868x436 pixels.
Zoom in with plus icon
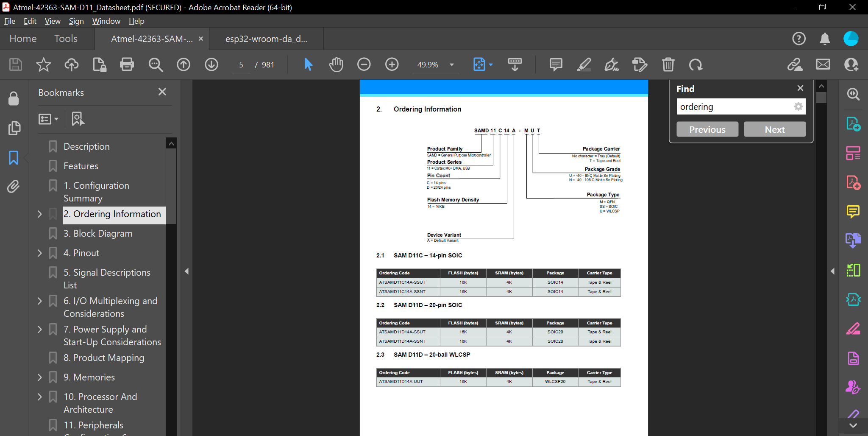[x=392, y=64]
